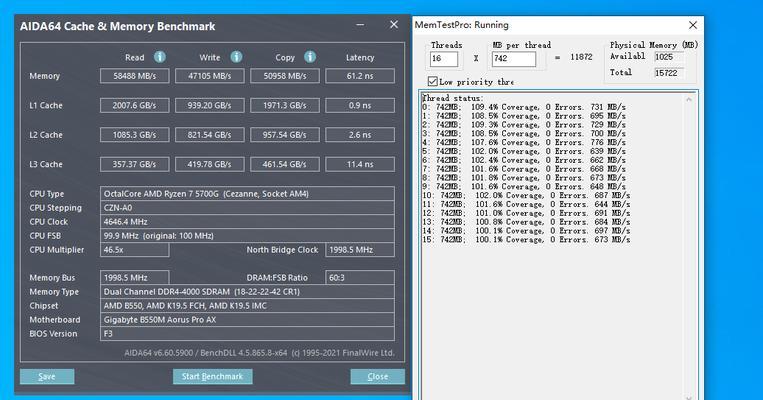The height and width of the screenshot is (400, 763).
Task: Click thread 6 status row with 102.4% coverage
Action: pyautogui.click(x=524, y=160)
